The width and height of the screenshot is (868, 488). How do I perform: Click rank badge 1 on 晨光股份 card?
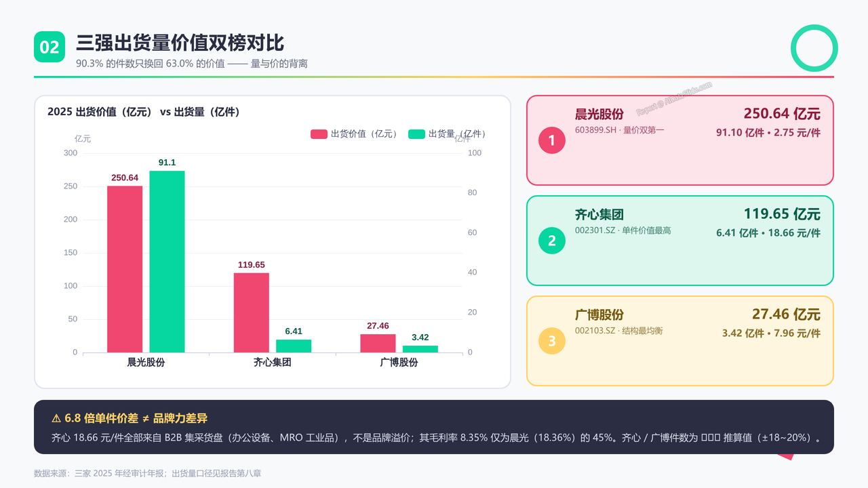(552, 140)
